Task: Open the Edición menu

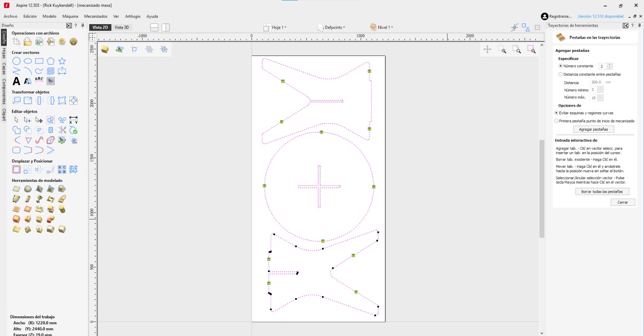Action: point(30,16)
